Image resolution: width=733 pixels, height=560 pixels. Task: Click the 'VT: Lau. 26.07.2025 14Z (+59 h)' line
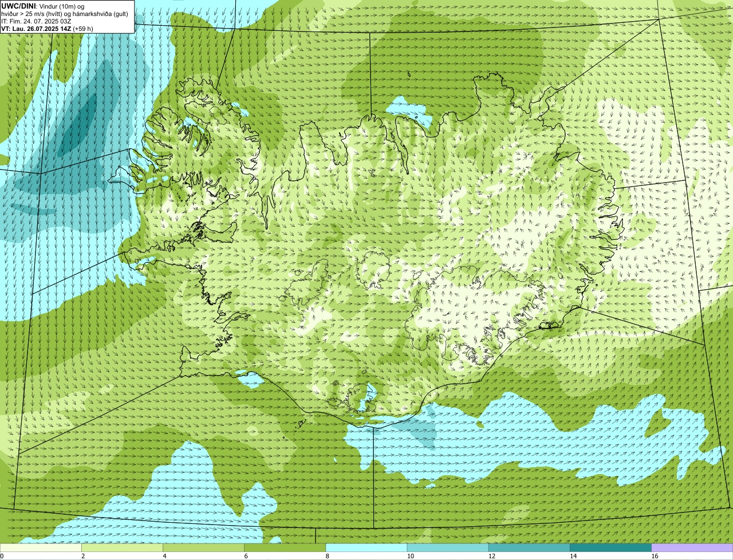coord(47,29)
